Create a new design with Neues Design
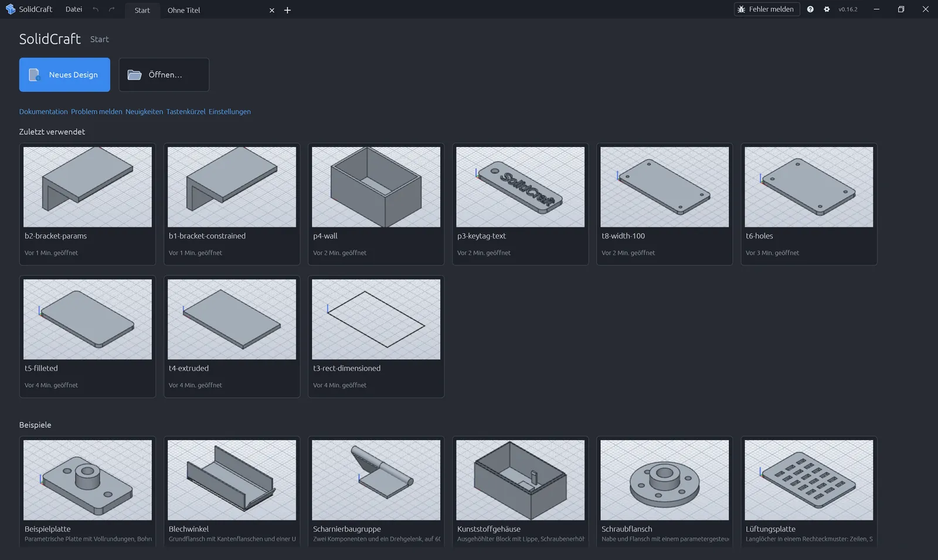Image resolution: width=938 pixels, height=560 pixels. tap(64, 74)
